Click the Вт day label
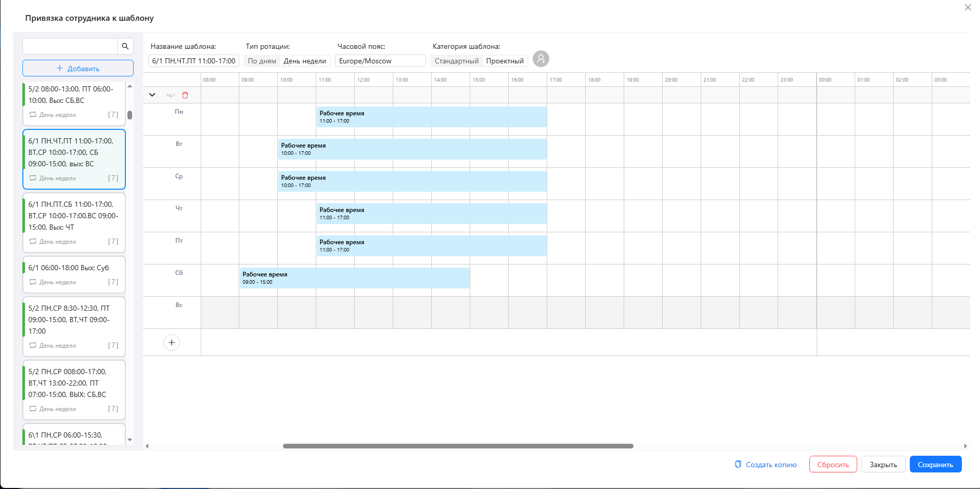The image size is (980, 489). pyautogui.click(x=179, y=144)
